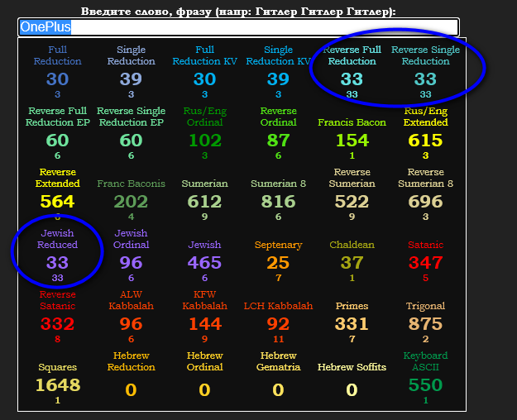The height and width of the screenshot is (420, 517).
Task: Click the Sumerian value 612
Action: click(x=205, y=202)
